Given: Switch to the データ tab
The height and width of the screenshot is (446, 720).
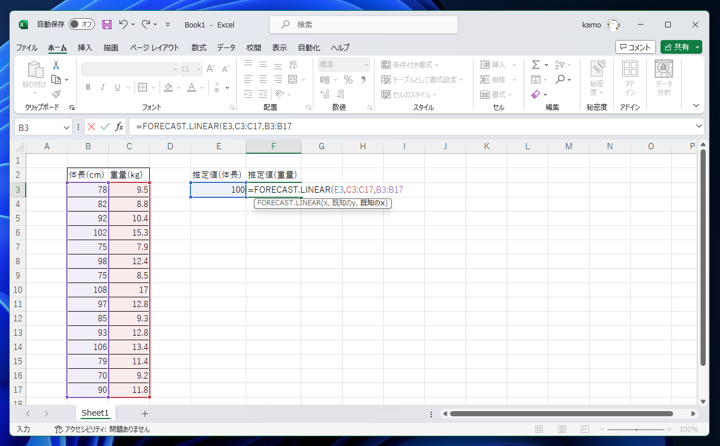Looking at the screenshot, I should (226, 48).
